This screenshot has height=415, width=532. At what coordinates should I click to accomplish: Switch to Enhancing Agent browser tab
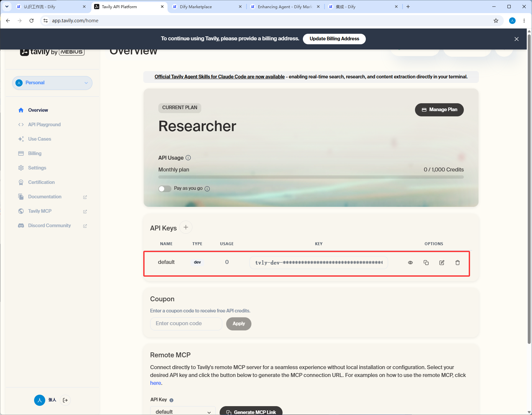(285, 7)
